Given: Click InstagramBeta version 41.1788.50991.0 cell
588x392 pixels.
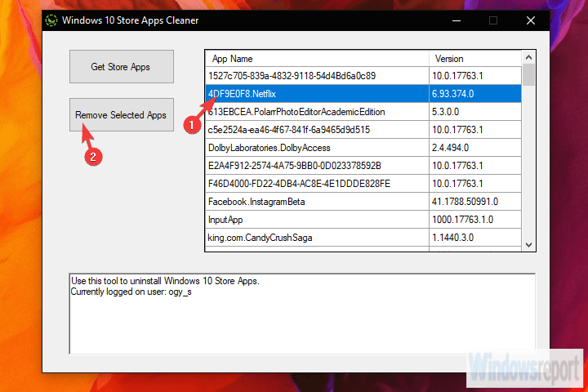Looking at the screenshot, I should [475, 202].
